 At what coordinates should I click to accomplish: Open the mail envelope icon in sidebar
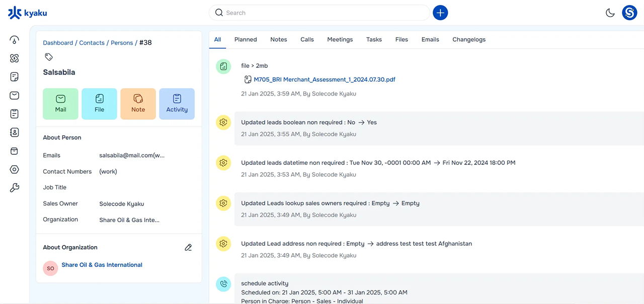(14, 95)
